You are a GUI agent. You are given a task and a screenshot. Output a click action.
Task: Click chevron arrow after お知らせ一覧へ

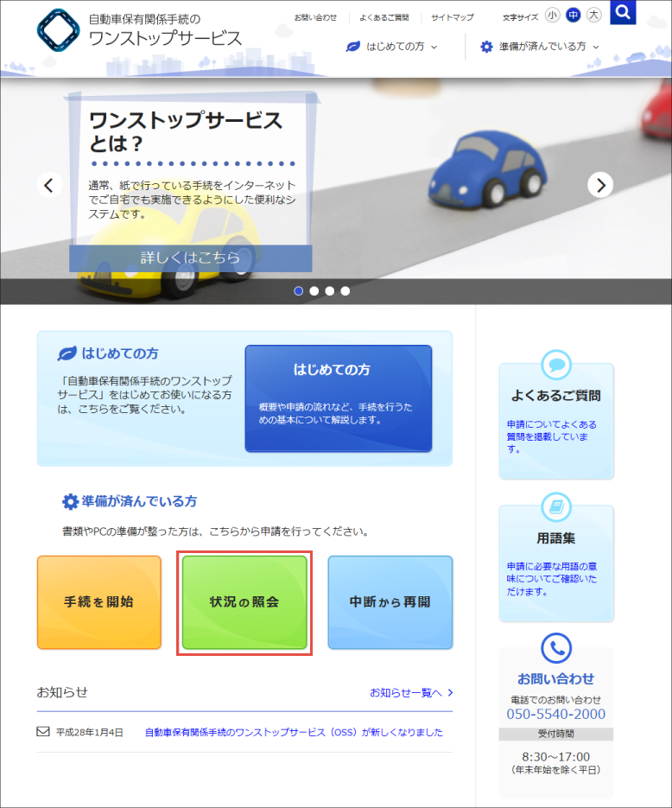450,692
